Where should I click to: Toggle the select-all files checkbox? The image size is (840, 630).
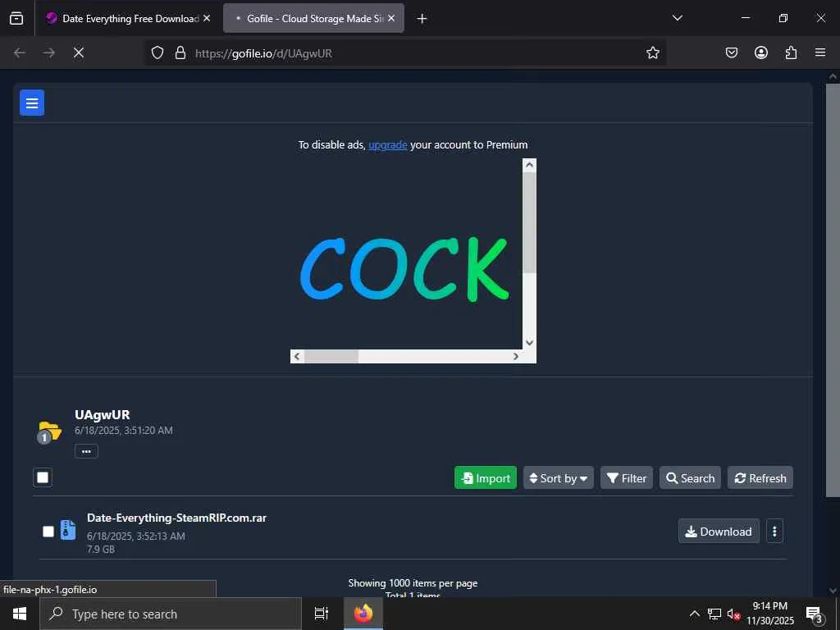[x=43, y=477]
